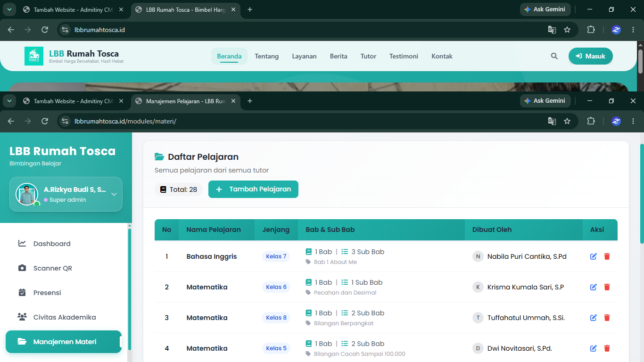
Task: Click the Kelas 7 badge
Action: tap(276, 256)
